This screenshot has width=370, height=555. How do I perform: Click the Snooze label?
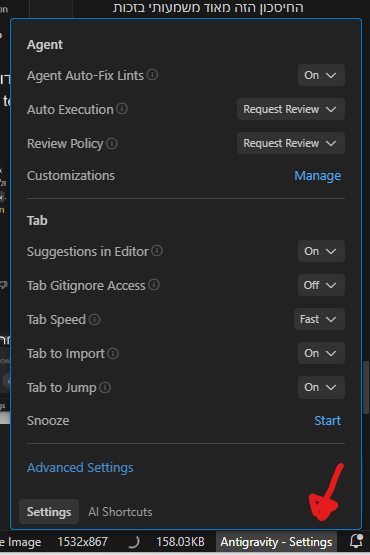coord(48,420)
